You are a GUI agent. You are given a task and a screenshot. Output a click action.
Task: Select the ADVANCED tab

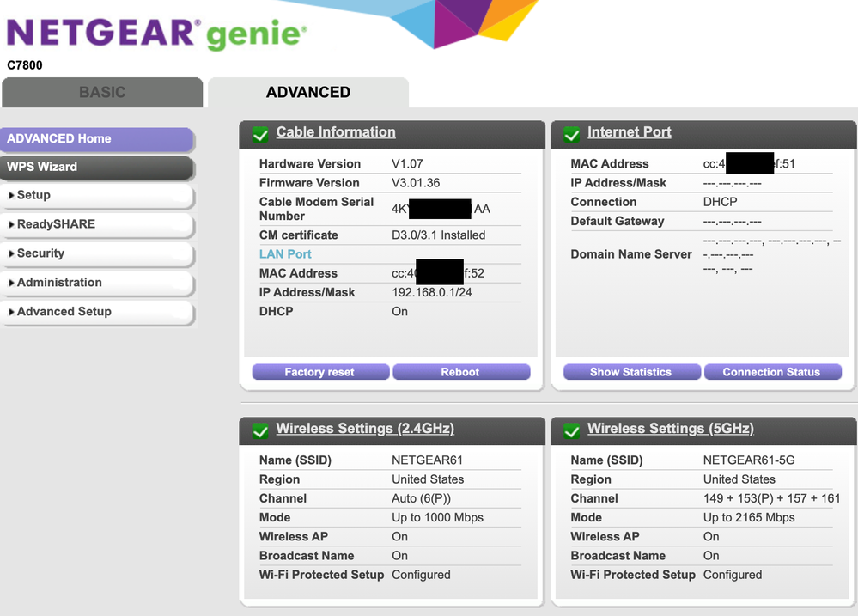(x=308, y=92)
